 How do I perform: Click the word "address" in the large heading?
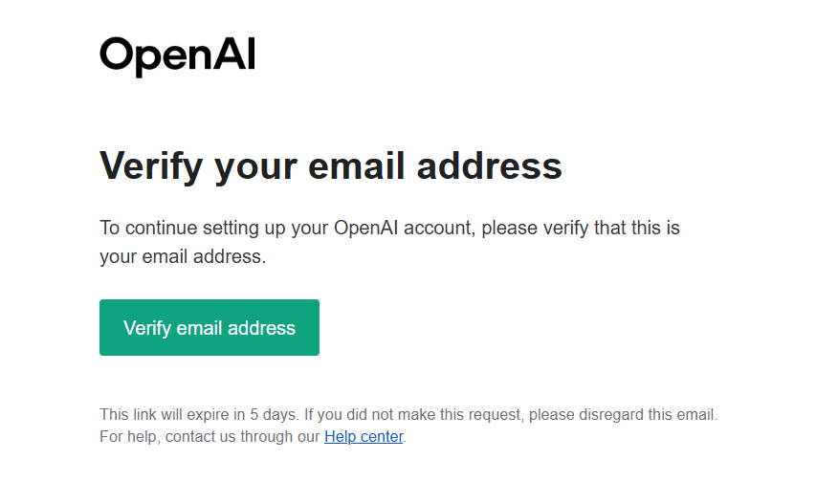490,166
